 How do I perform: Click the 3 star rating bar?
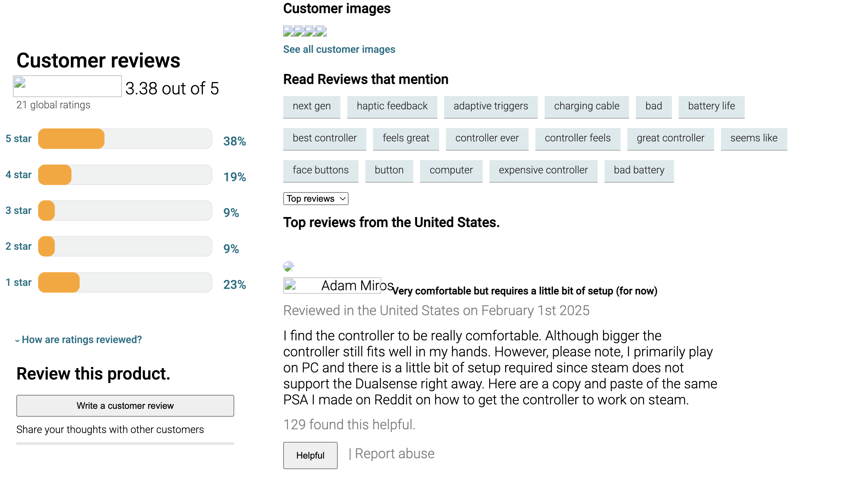[x=125, y=211]
